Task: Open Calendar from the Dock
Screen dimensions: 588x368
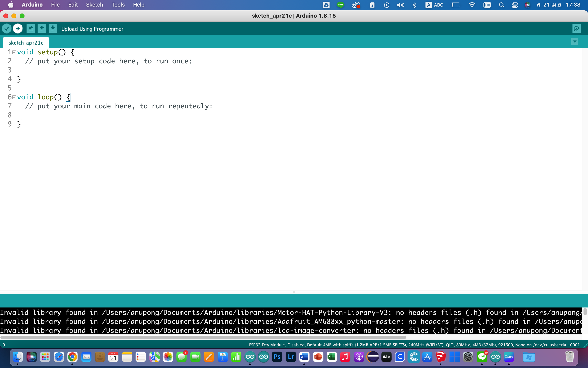Action: [x=113, y=357]
